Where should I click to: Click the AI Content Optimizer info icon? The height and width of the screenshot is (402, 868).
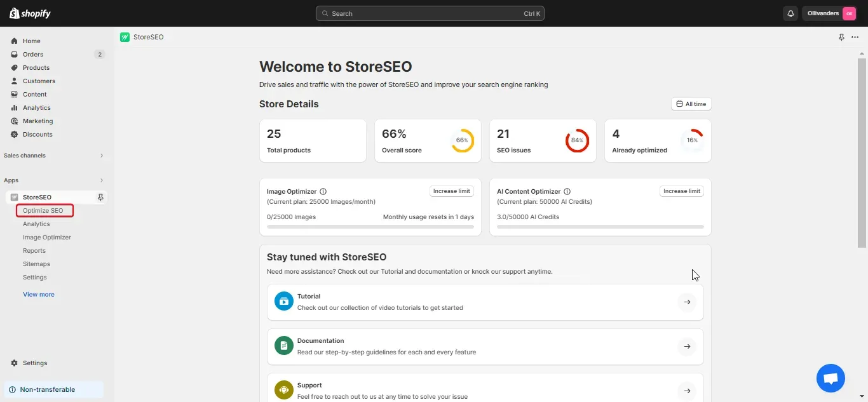[x=567, y=191]
